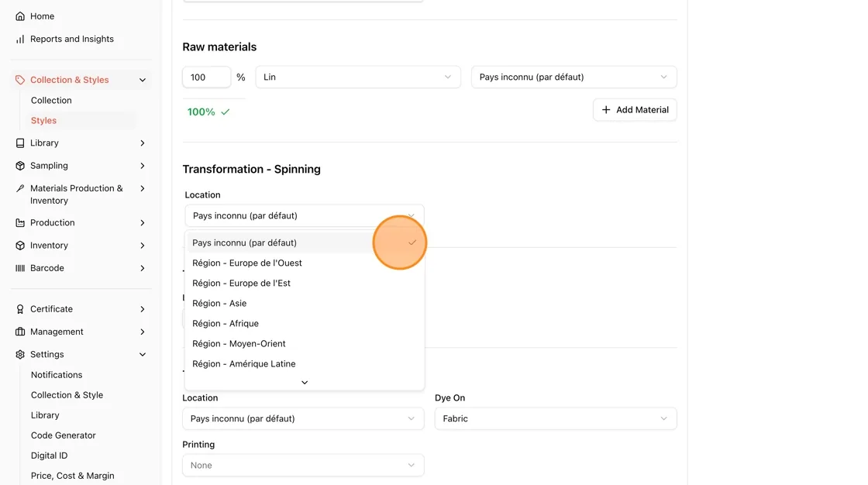This screenshot has height=485, width=868.
Task: Select Pays inconnu (par défaut) checked option
Action: (x=304, y=242)
